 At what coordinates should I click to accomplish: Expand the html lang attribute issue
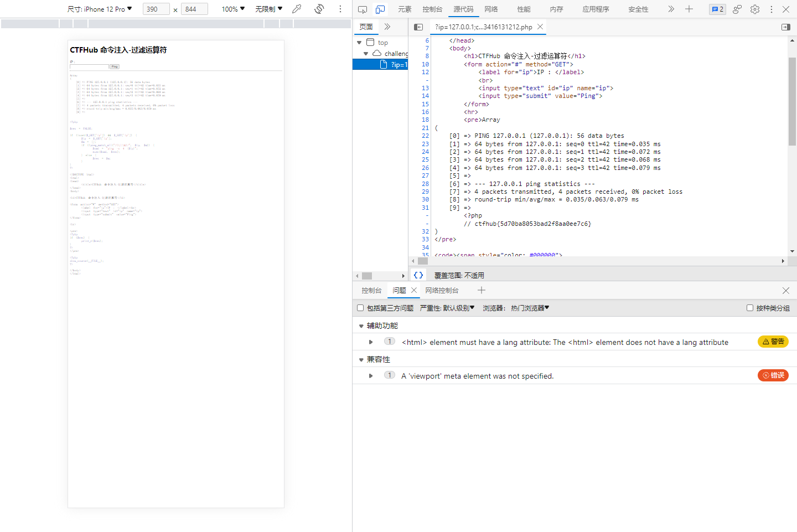tap(371, 342)
